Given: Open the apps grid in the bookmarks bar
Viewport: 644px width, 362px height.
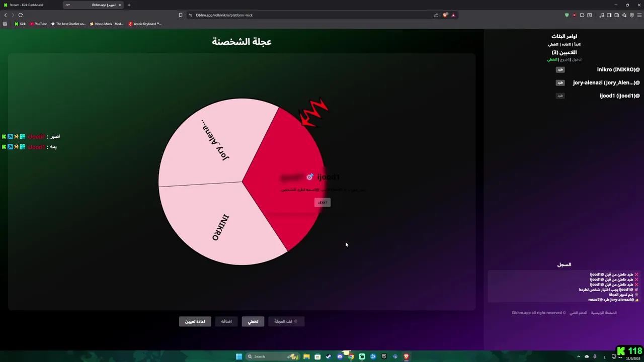Looking at the screenshot, I should [x=5, y=24].
